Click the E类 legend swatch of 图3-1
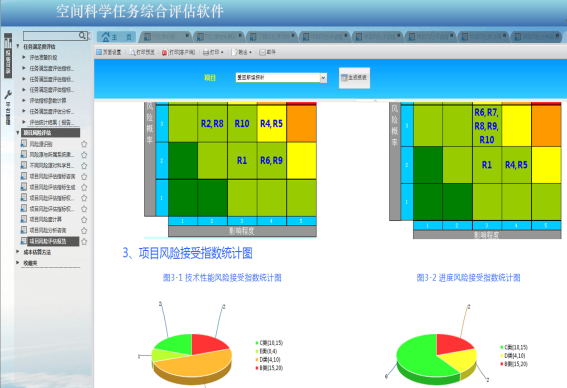This screenshot has height=388, width=567. point(257,351)
